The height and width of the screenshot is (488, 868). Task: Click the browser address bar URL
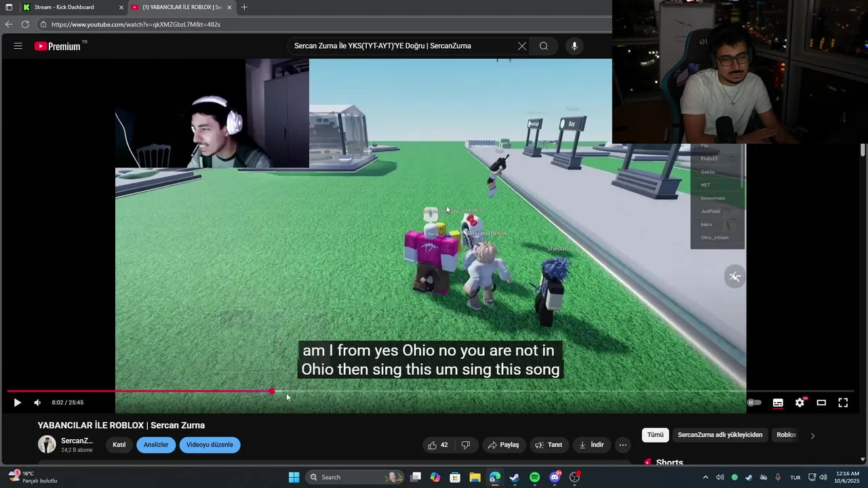136,24
